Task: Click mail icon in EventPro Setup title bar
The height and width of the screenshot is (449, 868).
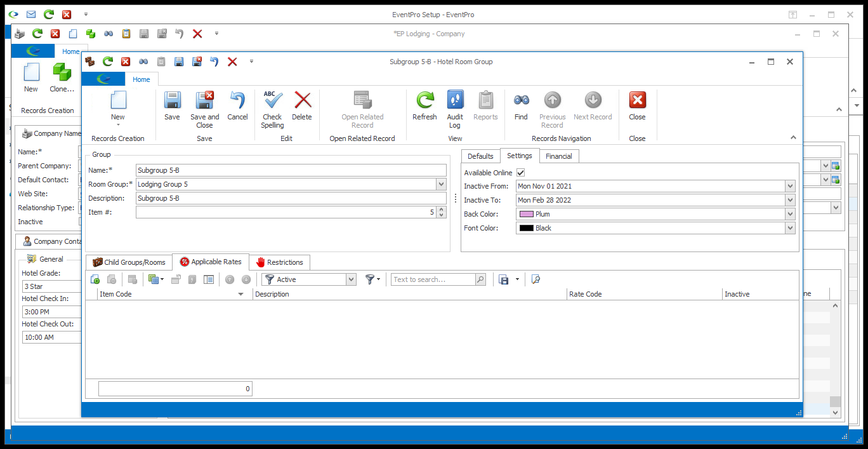Action: tap(31, 15)
